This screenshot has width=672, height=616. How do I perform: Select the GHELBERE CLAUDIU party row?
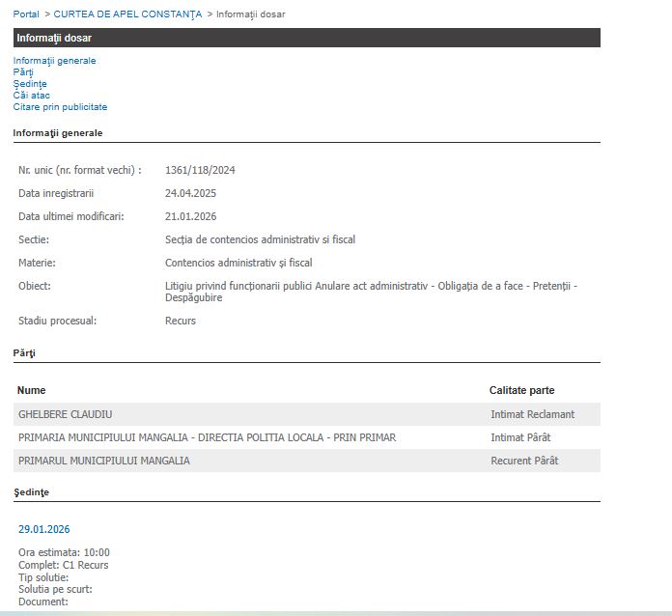tap(66, 414)
